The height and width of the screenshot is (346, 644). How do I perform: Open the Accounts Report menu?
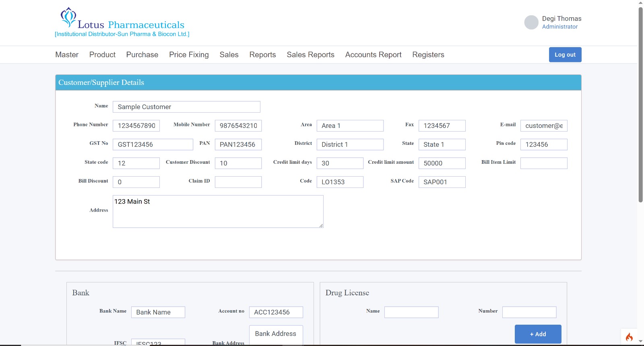pos(373,55)
